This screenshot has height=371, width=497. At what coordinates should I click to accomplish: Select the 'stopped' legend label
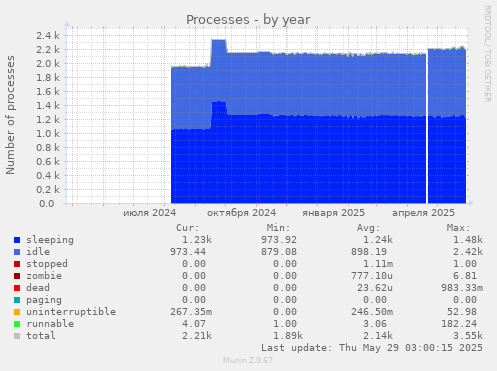(x=47, y=264)
